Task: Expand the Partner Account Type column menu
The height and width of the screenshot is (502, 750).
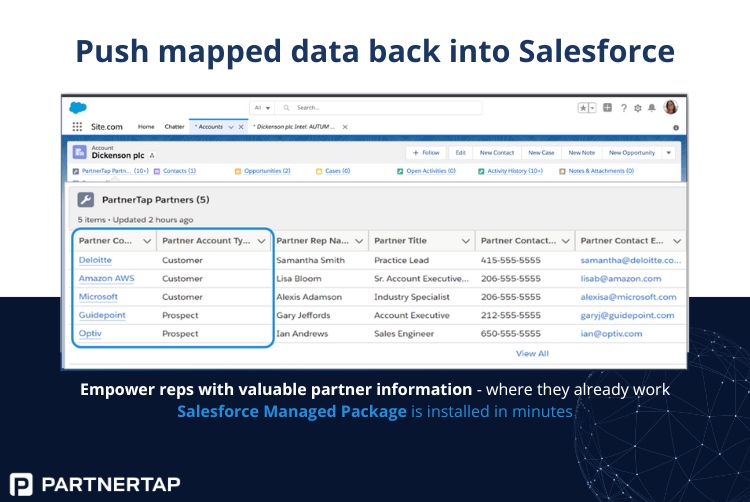Action: coord(261,241)
